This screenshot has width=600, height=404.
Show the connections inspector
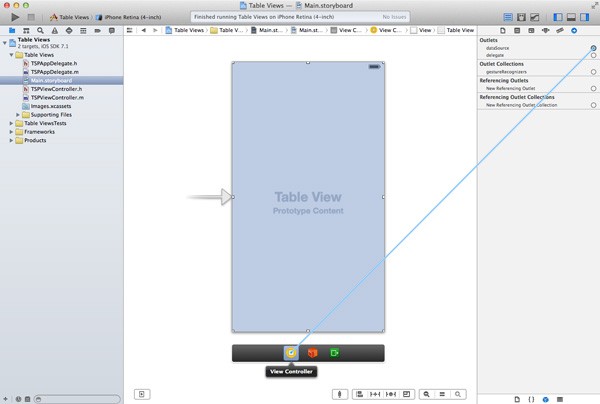click(x=574, y=30)
